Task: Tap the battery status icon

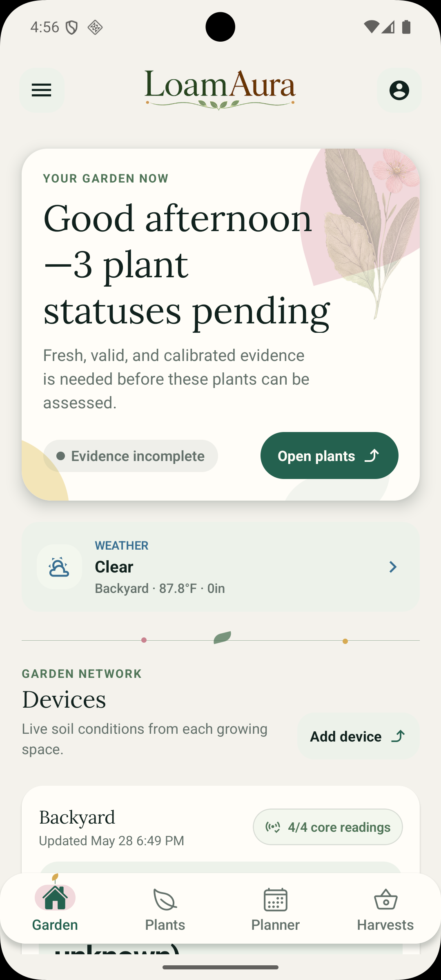Action: coord(406,27)
